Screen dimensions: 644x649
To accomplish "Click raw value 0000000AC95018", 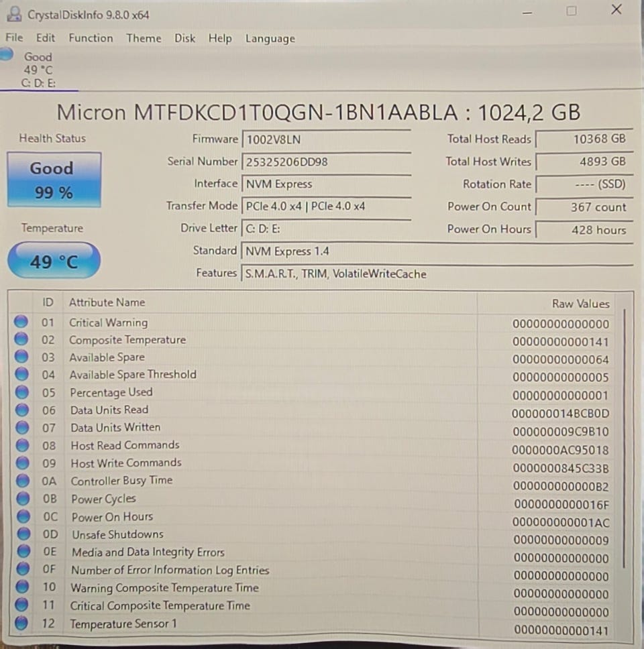I will pos(560,450).
